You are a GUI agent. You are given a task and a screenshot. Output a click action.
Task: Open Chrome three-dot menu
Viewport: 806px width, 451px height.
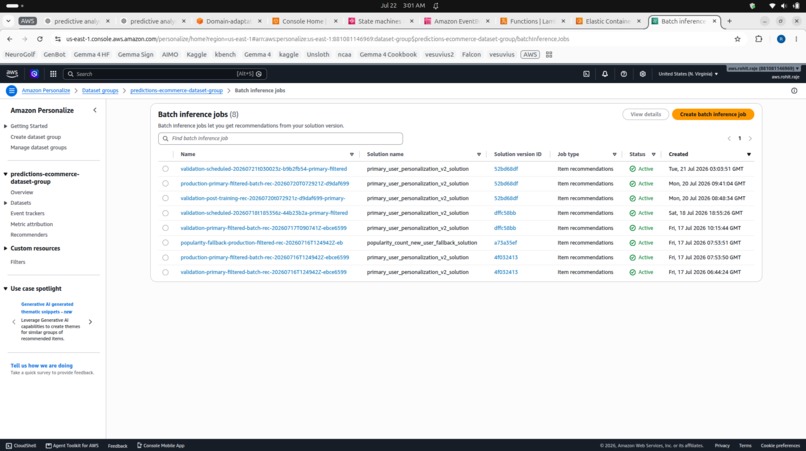point(796,39)
